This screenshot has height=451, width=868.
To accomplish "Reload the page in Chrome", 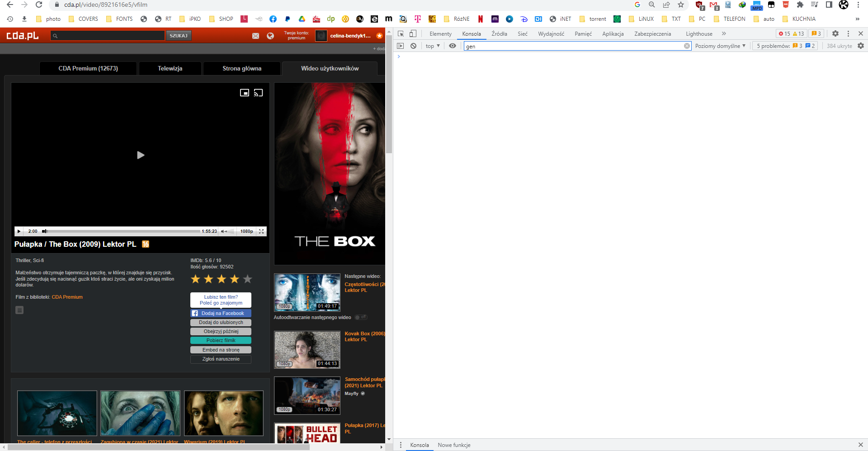I will [39, 5].
